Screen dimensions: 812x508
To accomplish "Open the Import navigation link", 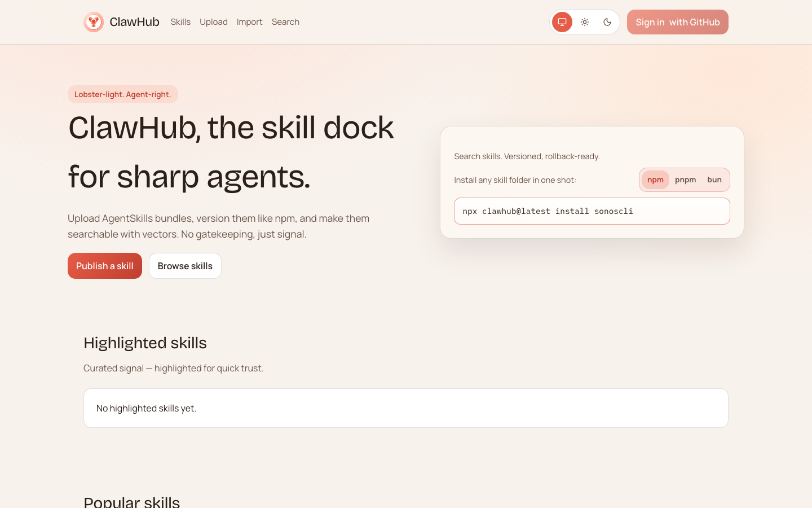I will click(249, 22).
